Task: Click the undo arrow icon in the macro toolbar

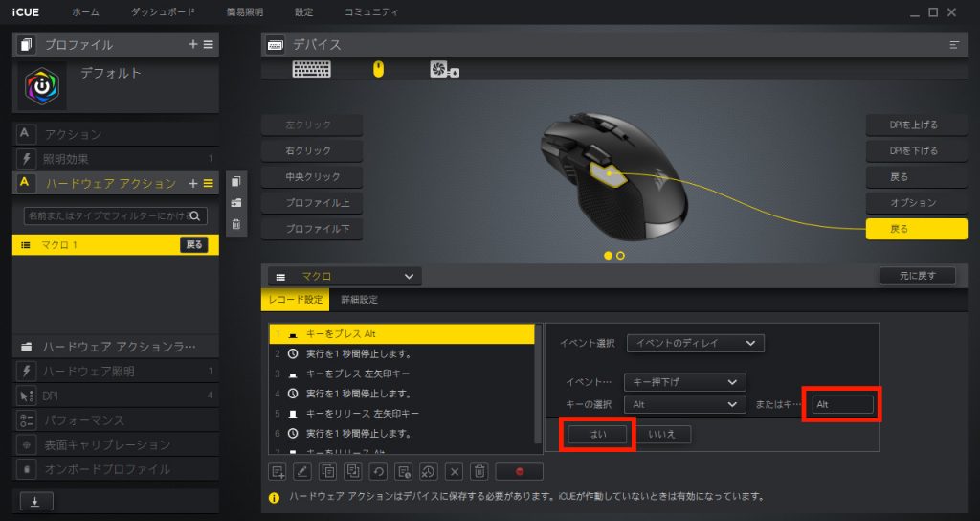Action: [x=378, y=471]
